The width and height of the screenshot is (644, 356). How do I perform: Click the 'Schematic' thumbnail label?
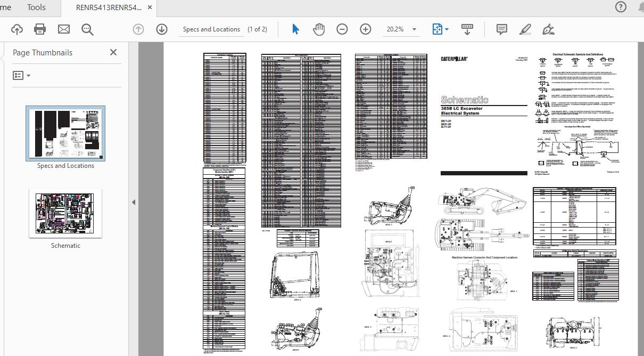65,246
